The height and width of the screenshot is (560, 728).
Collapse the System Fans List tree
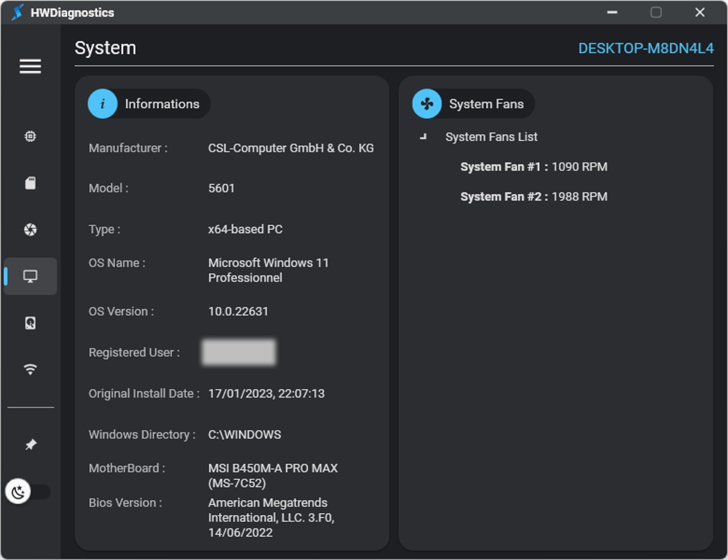[x=424, y=137]
